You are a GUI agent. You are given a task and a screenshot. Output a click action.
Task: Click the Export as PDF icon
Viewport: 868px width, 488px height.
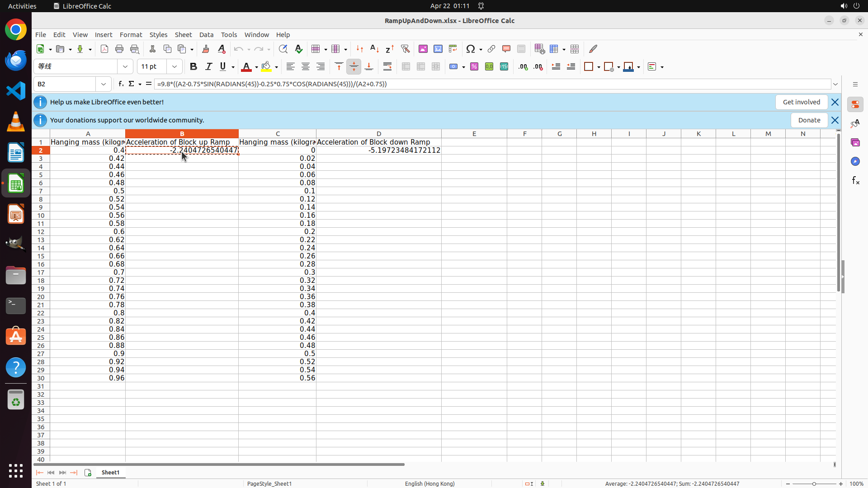(x=104, y=49)
